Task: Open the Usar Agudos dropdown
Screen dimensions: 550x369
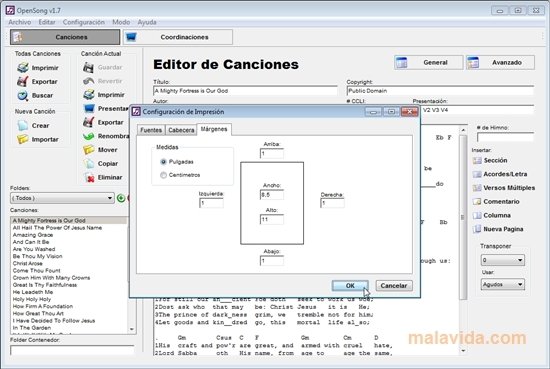Action: point(503,284)
